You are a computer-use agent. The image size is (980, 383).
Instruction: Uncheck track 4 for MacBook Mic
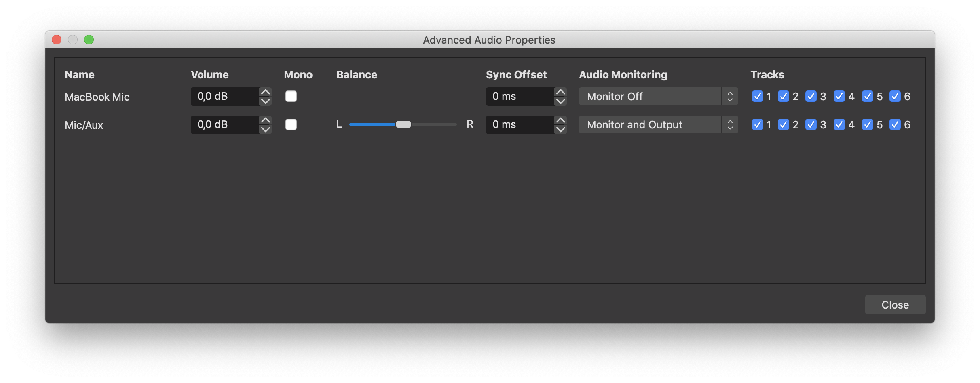pyautogui.click(x=839, y=96)
